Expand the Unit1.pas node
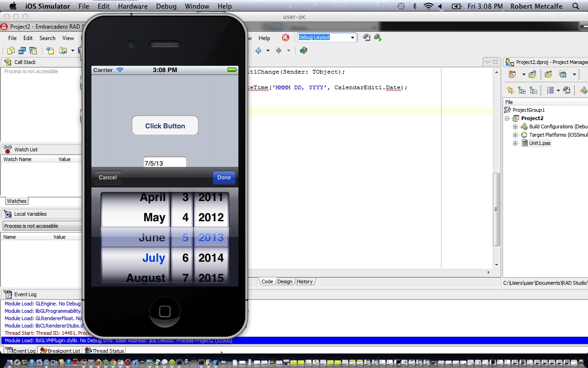Viewport: 588px width, 368px height. pos(515,143)
